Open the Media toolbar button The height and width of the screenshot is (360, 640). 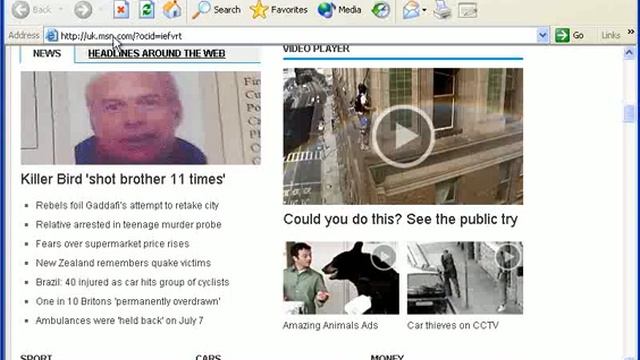coord(340,9)
